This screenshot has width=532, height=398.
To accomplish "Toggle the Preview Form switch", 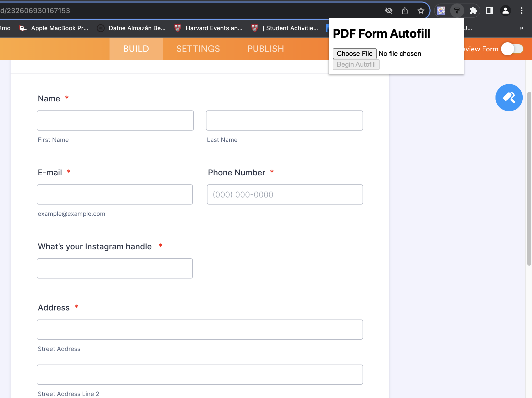I will (512, 49).
